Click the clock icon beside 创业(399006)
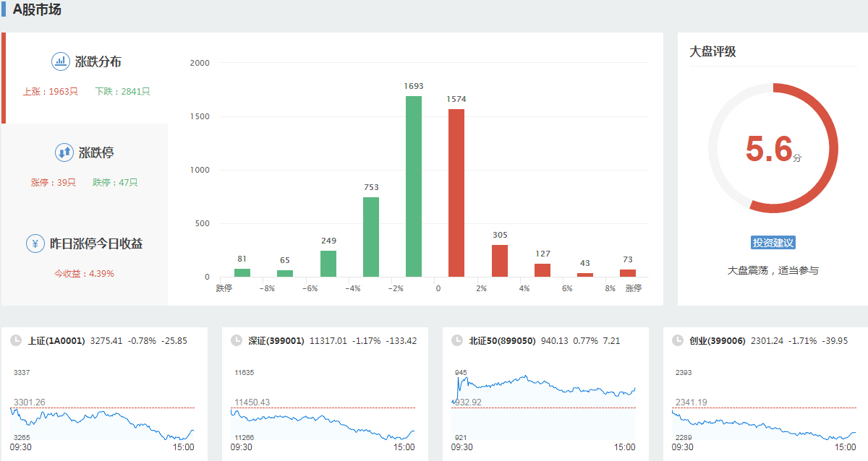The width and height of the screenshot is (868, 461). 677,340
